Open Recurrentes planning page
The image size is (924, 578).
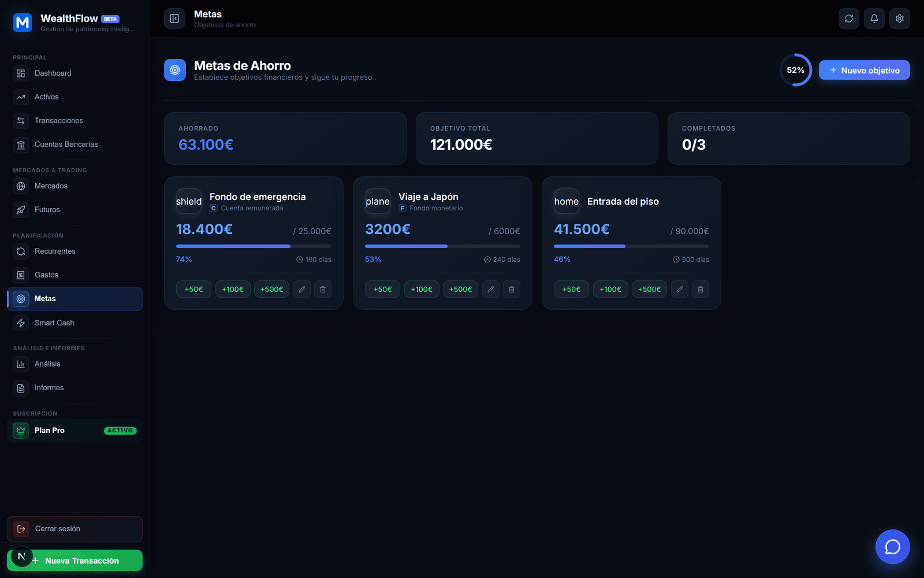[74, 251]
